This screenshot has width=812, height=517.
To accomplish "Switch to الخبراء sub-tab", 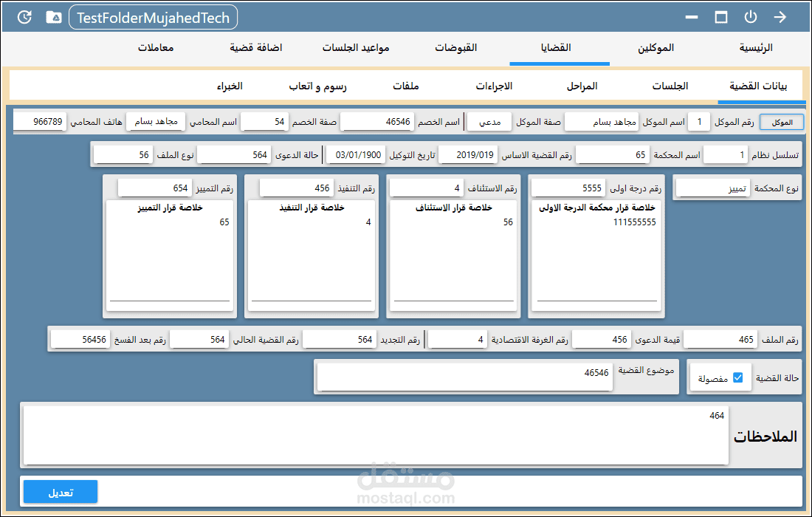I will [x=230, y=86].
